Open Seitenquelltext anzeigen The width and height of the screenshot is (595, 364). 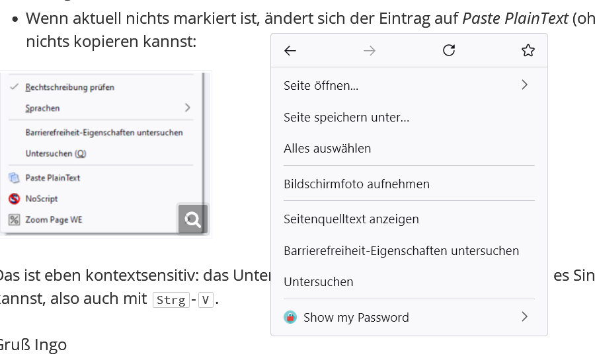coord(351,219)
